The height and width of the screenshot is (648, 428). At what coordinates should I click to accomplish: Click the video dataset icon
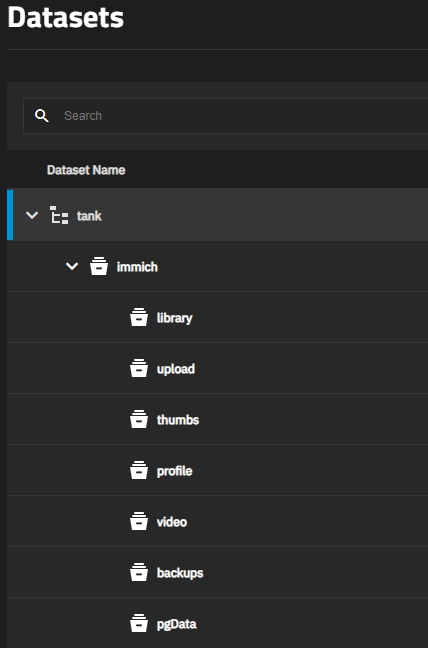139,522
